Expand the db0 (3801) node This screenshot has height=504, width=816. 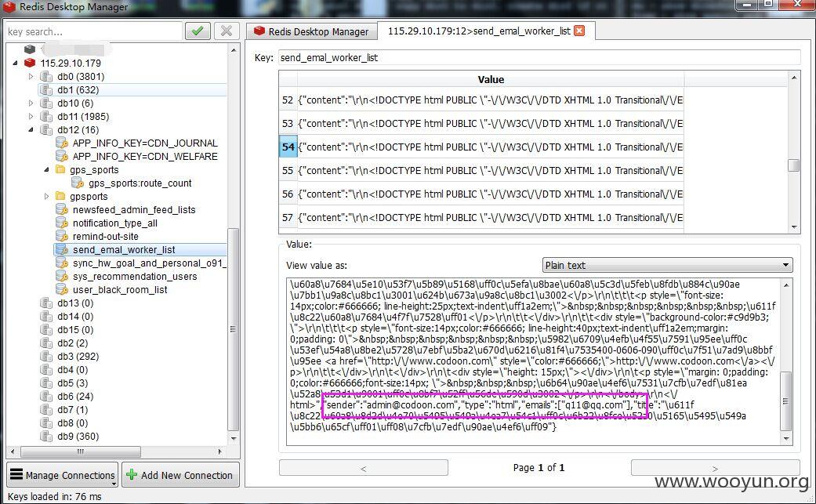(x=31, y=77)
